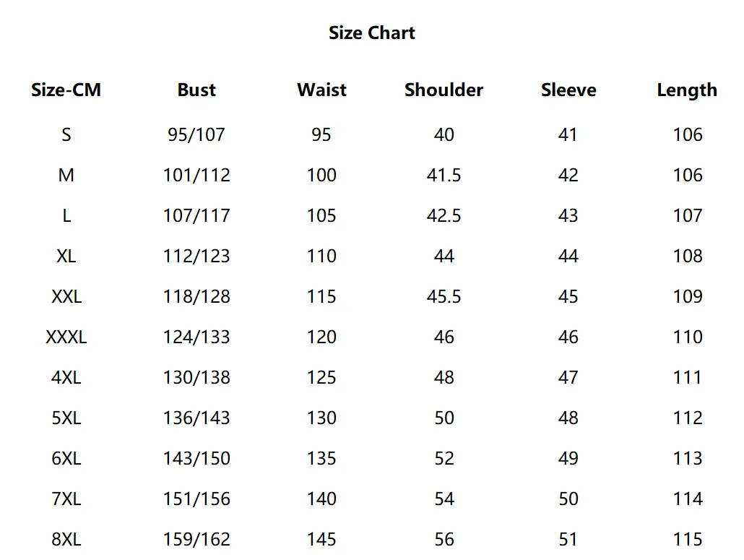The height and width of the screenshot is (560, 744).
Task: Select the XL size row label
Action: 66,257
